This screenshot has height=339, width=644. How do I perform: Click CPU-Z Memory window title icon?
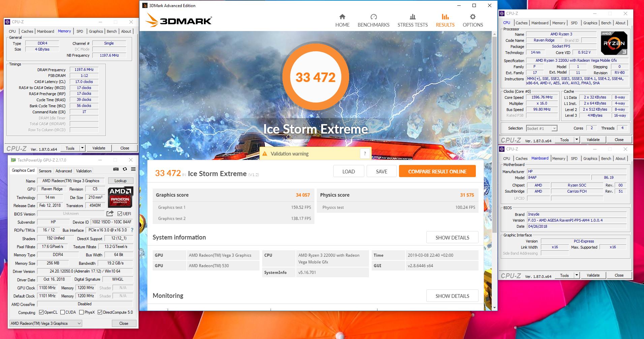pyautogui.click(x=7, y=22)
